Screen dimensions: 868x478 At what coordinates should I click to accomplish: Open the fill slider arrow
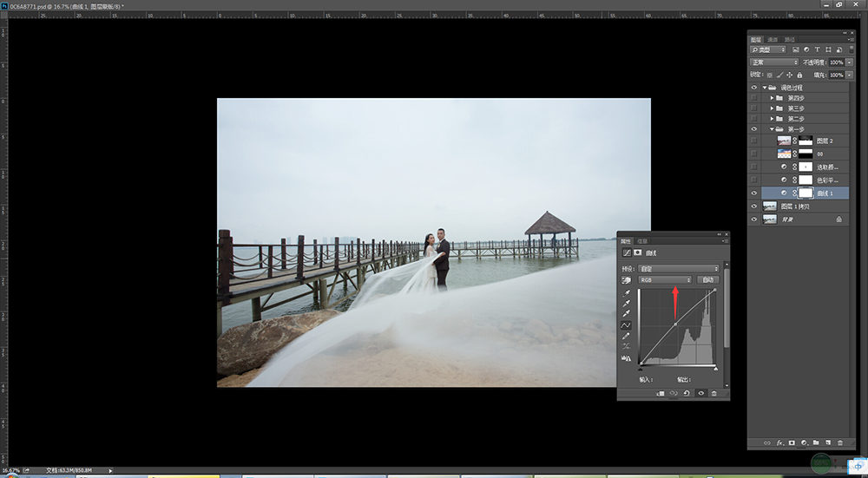click(x=849, y=75)
